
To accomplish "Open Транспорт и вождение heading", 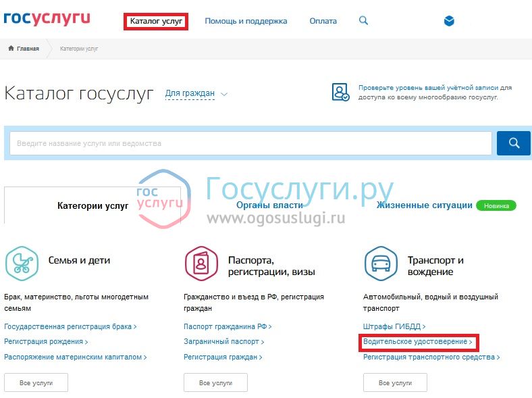I will (435, 266).
